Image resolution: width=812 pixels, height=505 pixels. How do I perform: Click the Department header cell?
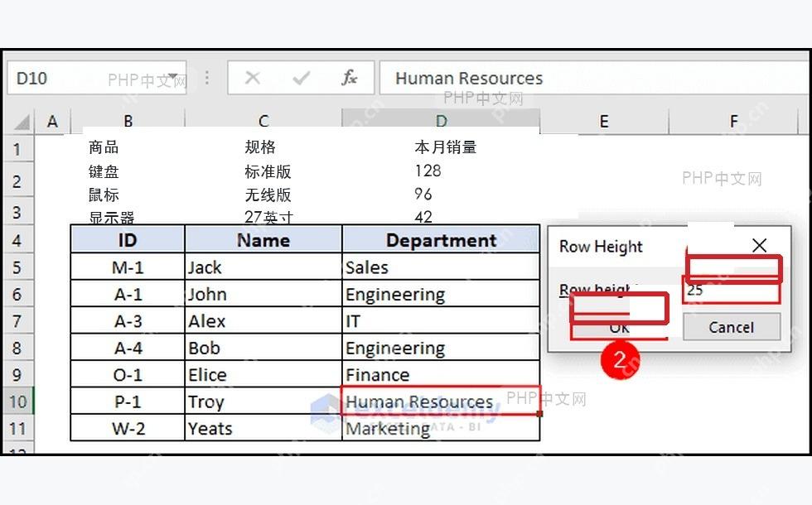(x=441, y=239)
